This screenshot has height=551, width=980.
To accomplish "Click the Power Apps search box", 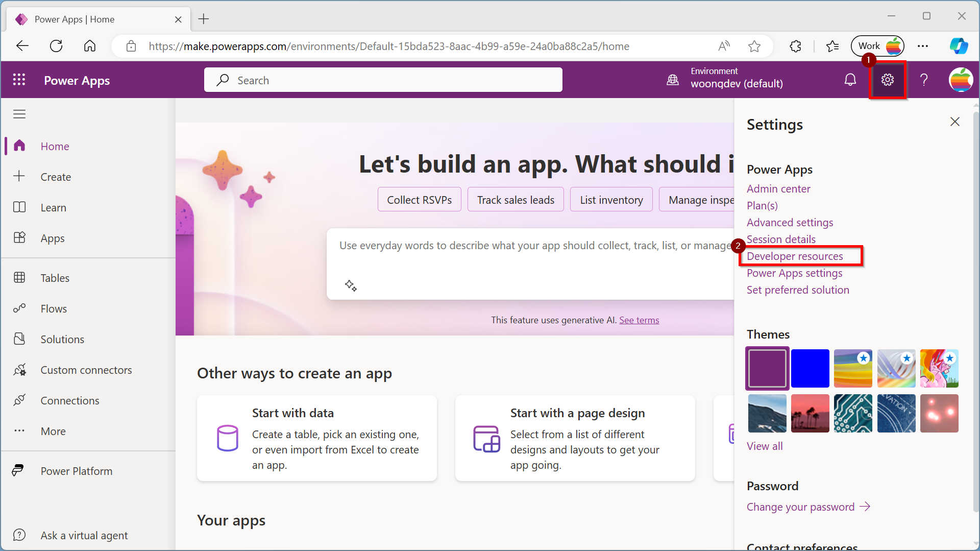I will coord(383,80).
